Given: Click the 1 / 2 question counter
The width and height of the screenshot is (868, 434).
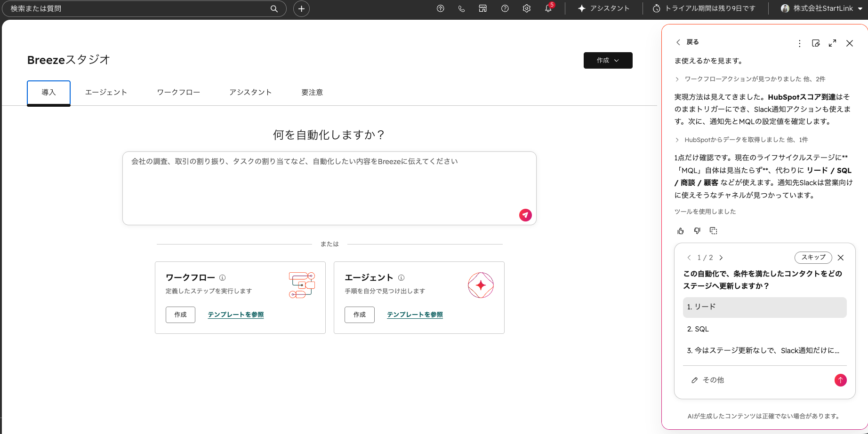Looking at the screenshot, I should (705, 258).
